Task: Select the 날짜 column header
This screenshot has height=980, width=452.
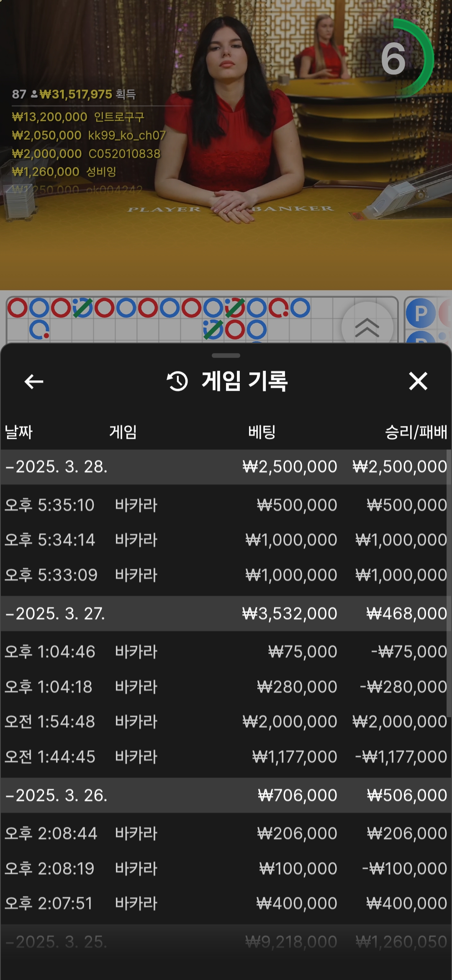Action: tap(18, 432)
